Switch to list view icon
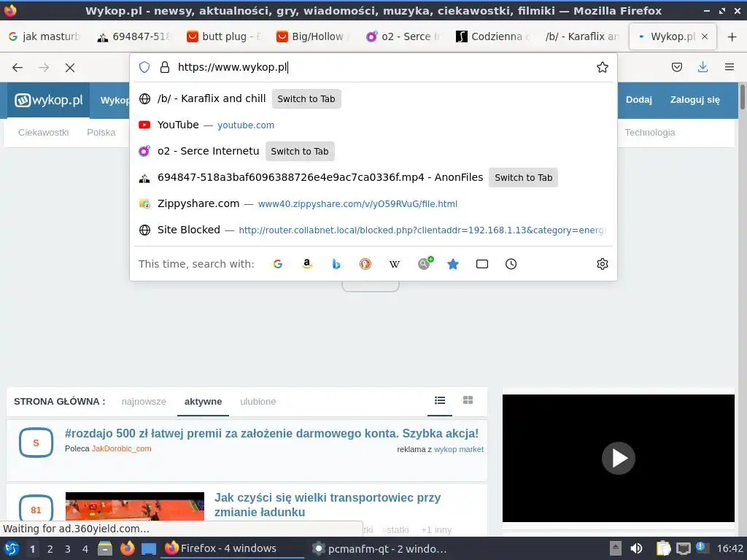 440,400
